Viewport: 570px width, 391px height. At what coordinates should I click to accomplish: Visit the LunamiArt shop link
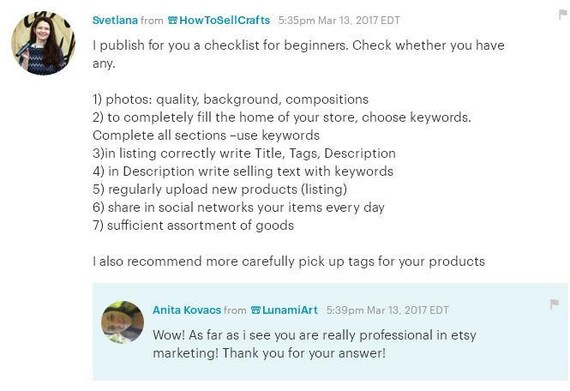290,310
